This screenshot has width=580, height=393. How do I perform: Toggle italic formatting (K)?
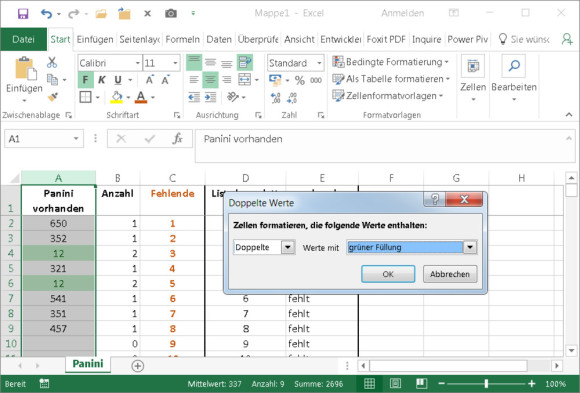coord(101,80)
